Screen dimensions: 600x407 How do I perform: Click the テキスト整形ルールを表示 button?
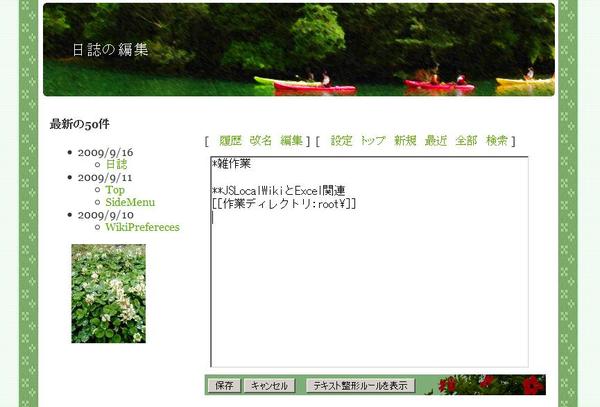point(360,385)
